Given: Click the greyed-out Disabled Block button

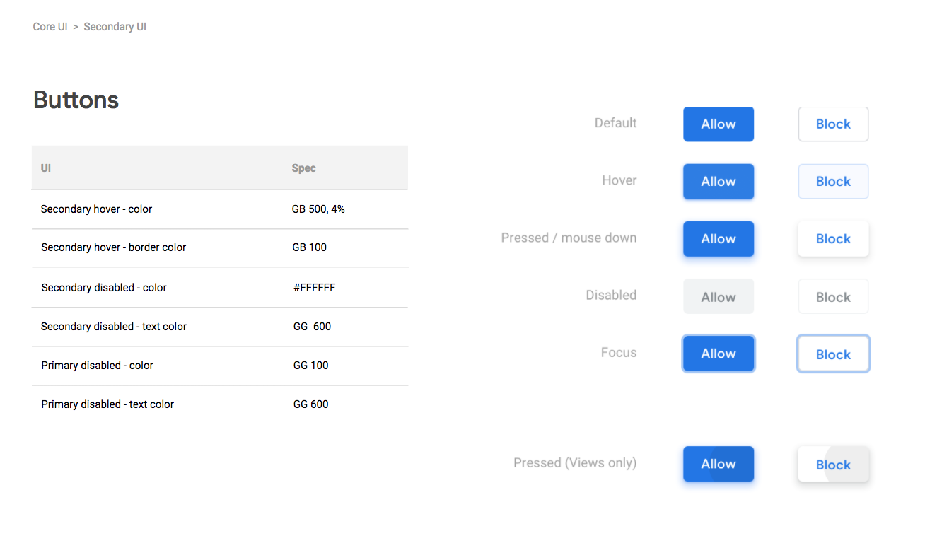Looking at the screenshot, I should coord(833,297).
